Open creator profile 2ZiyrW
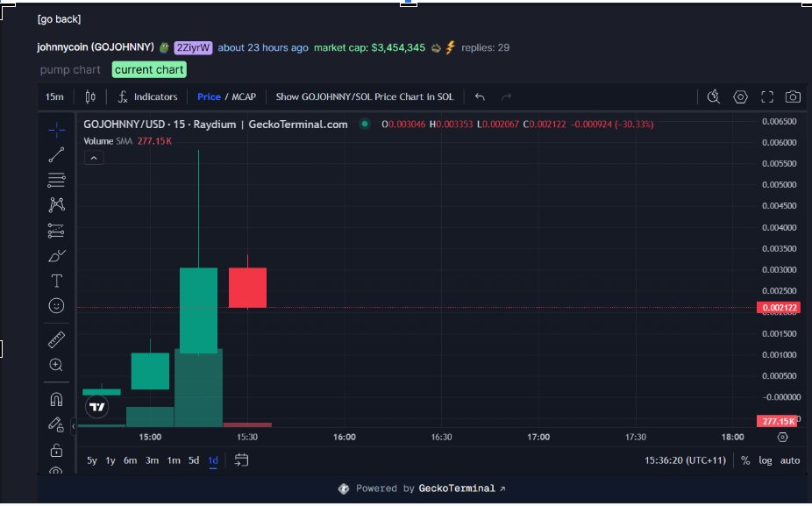812x506 pixels. (x=193, y=47)
